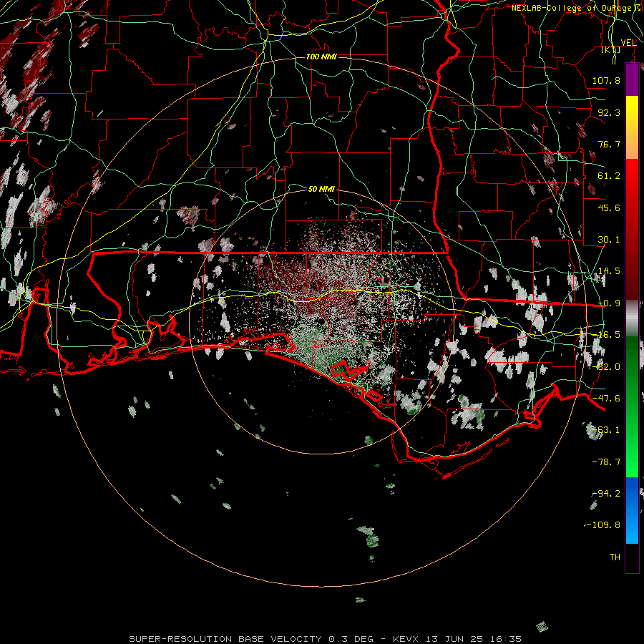Click the 50 NMI range ring label
The height and width of the screenshot is (644, 644).
pyautogui.click(x=321, y=189)
